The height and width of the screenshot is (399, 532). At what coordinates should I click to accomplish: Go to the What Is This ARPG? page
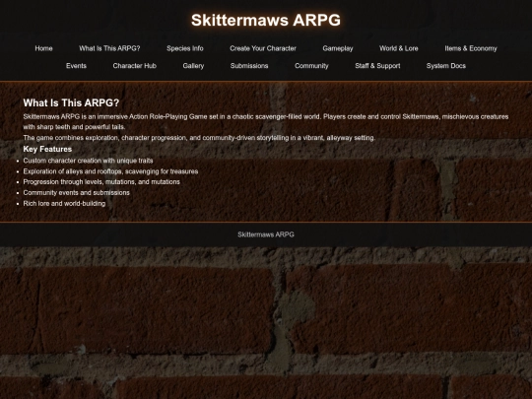pos(109,48)
